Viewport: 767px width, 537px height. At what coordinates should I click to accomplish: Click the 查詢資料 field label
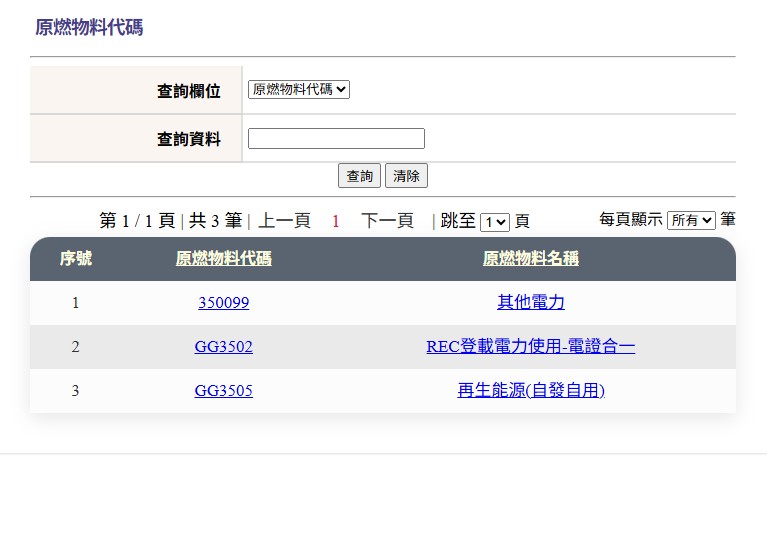[188, 140]
